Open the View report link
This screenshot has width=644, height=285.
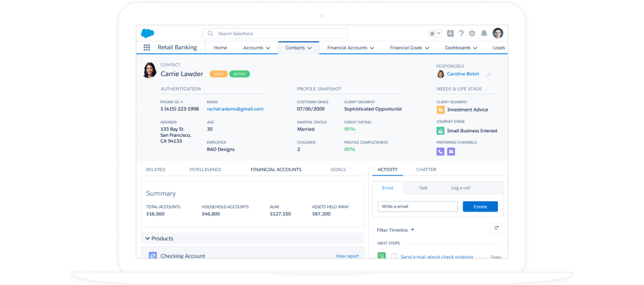click(x=347, y=256)
